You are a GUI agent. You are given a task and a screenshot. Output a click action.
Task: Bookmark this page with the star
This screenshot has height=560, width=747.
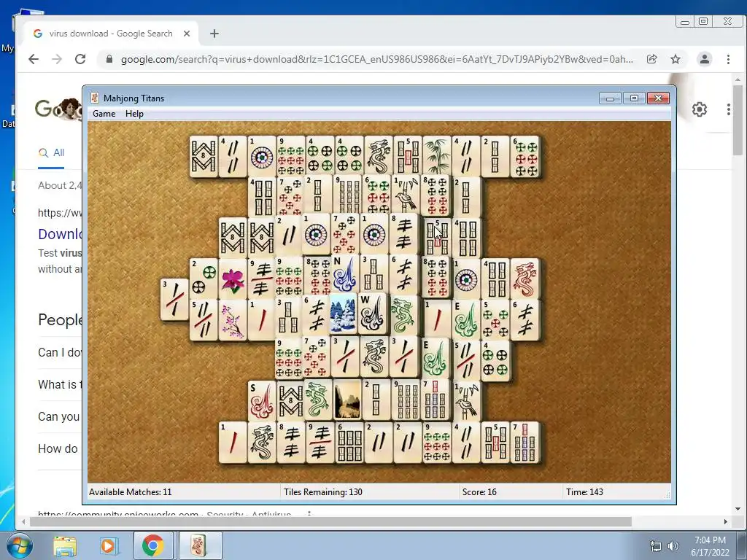coord(676,59)
